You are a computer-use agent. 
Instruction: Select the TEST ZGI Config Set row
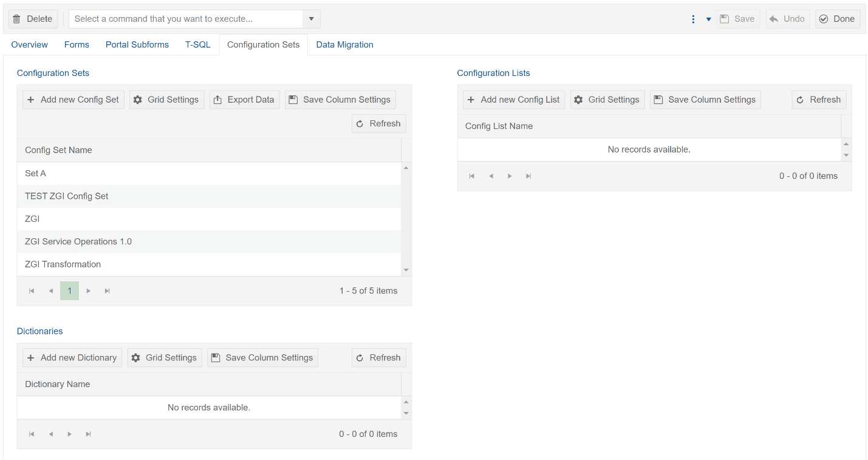[209, 196]
